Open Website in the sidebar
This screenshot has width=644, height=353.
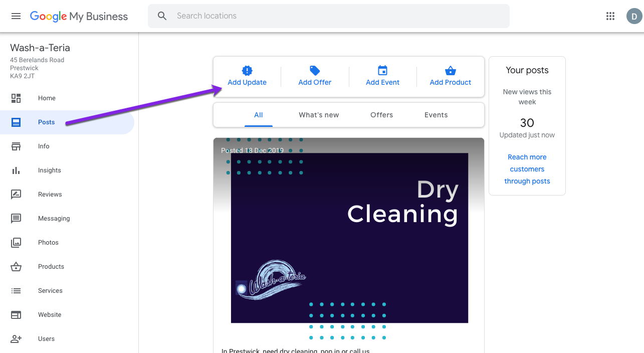point(50,315)
